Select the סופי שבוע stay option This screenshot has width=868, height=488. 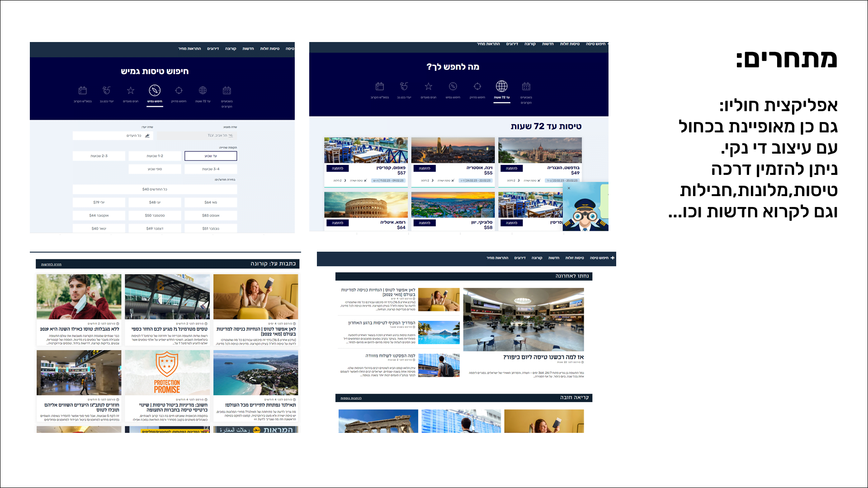point(155,169)
